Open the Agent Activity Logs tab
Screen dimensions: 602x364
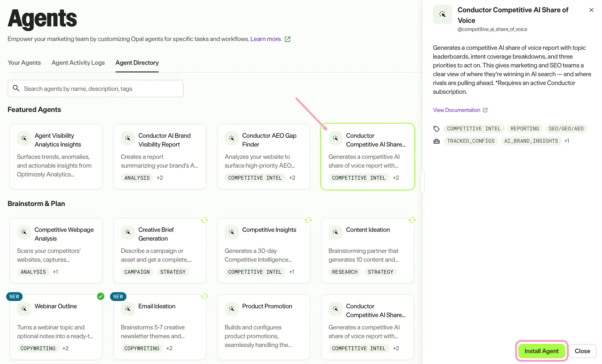(78, 63)
